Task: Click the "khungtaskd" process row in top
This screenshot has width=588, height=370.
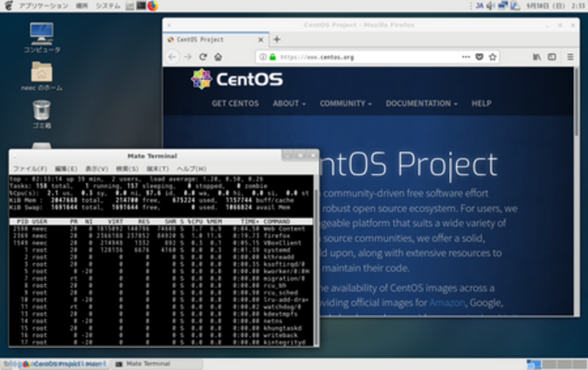Action: coord(161,328)
